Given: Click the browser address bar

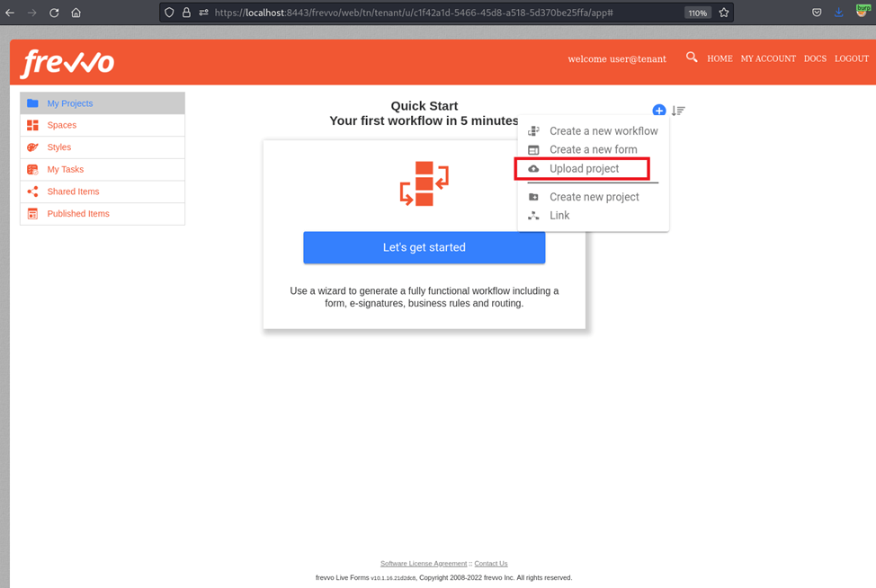Looking at the screenshot, I should coord(405,13).
